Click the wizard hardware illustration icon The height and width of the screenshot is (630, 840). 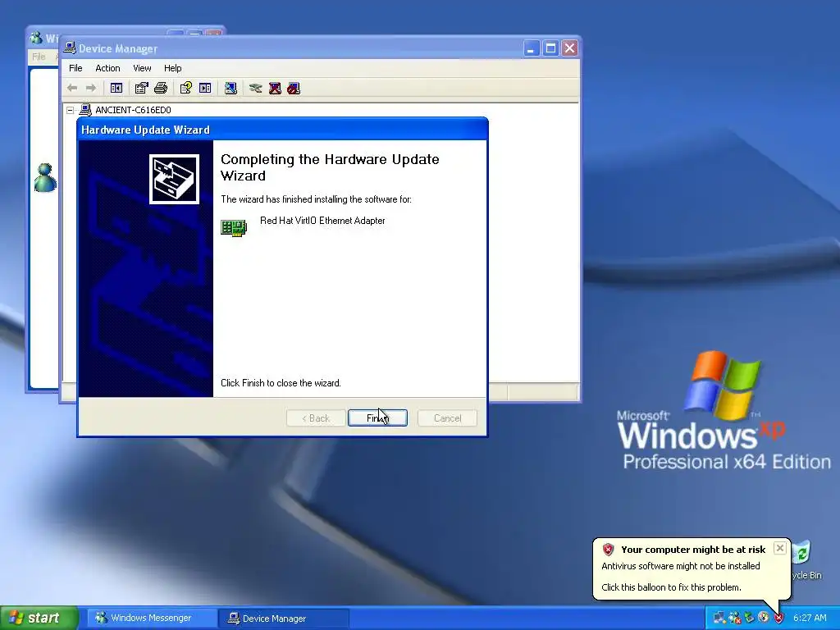(x=174, y=179)
